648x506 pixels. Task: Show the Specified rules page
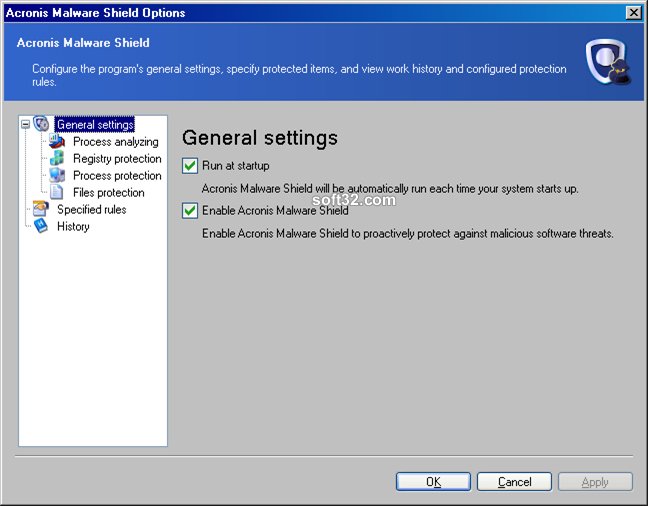[92, 210]
